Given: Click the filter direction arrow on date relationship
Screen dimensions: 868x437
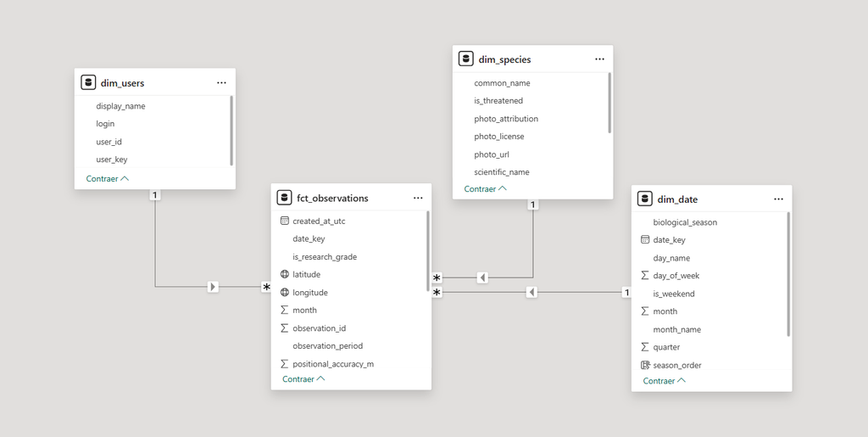Looking at the screenshot, I should (x=532, y=292).
